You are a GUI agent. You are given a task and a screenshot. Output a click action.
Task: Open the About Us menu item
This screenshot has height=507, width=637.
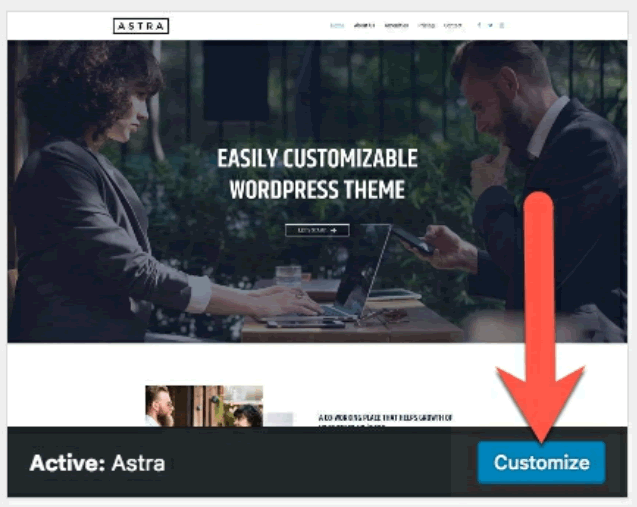click(x=364, y=26)
